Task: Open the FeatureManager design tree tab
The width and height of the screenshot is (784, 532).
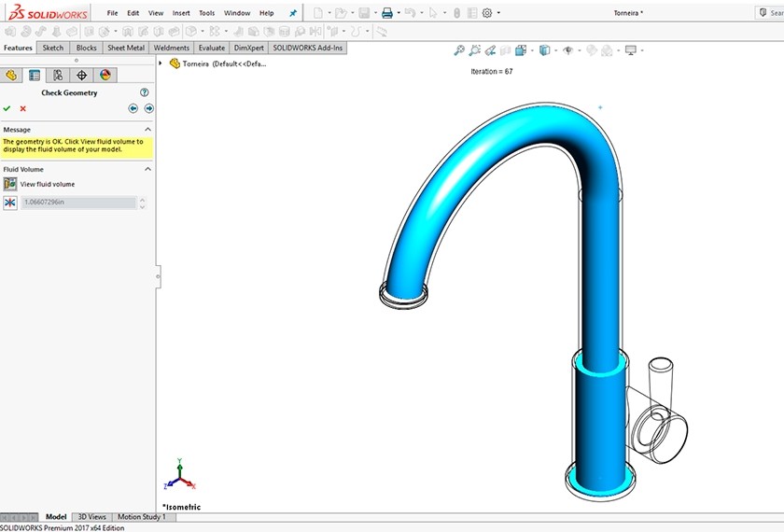Action: (x=11, y=75)
